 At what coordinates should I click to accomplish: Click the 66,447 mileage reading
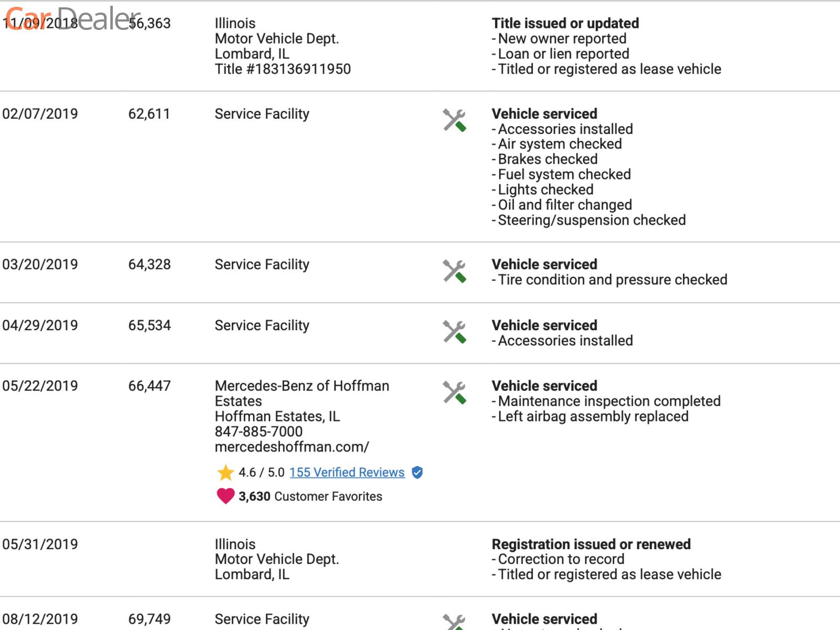(x=149, y=386)
